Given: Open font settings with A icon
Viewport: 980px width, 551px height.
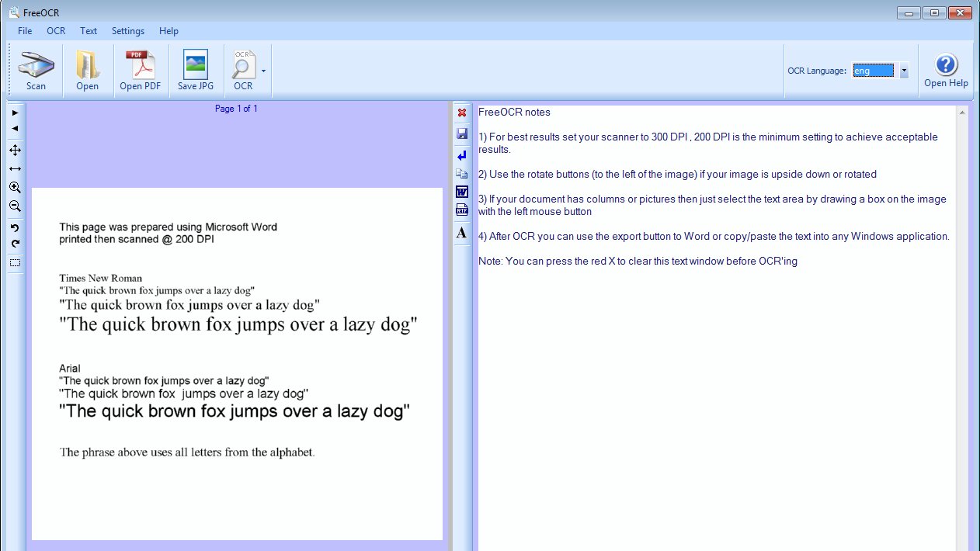Looking at the screenshot, I should click(x=462, y=232).
